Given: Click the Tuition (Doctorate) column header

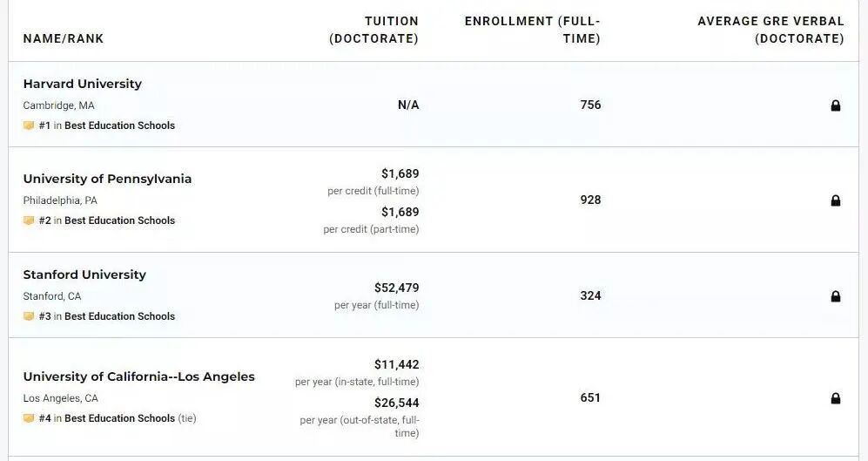Looking at the screenshot, I should (373, 30).
